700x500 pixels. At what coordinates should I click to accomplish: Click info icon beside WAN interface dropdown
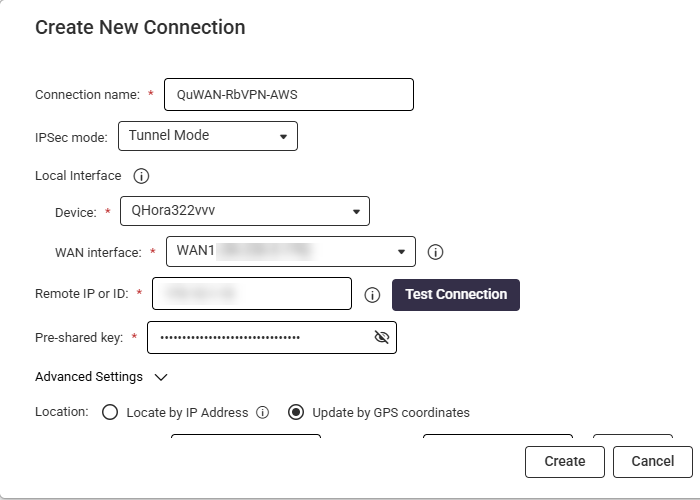[x=435, y=252]
